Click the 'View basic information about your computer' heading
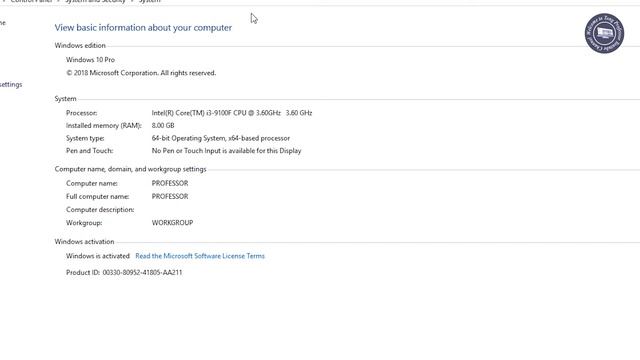 pyautogui.click(x=143, y=28)
